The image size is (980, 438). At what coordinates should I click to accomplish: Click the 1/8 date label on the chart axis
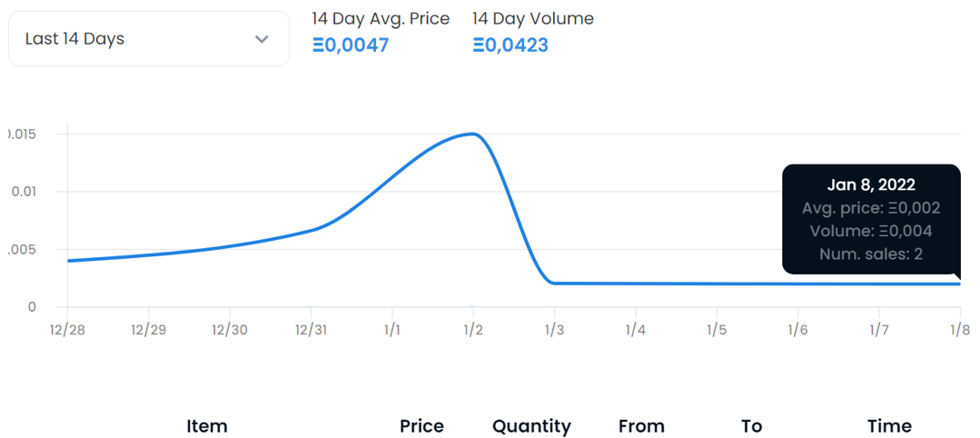pyautogui.click(x=959, y=328)
